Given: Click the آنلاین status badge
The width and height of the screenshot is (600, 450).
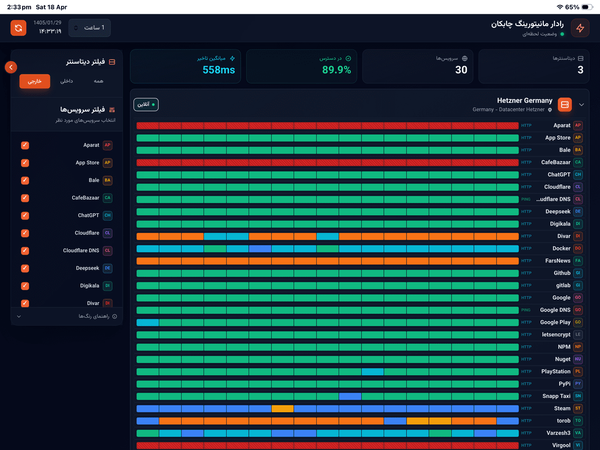Looking at the screenshot, I should [146, 104].
